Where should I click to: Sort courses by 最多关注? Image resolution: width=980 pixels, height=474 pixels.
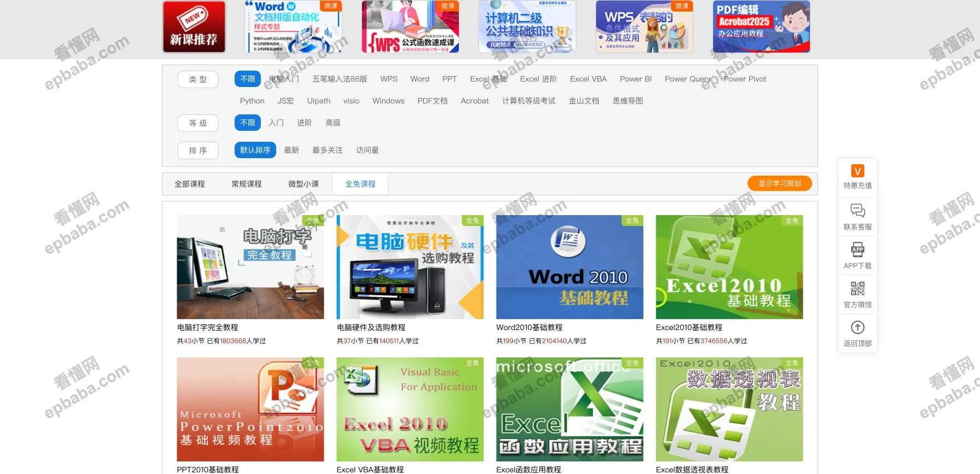coord(328,150)
